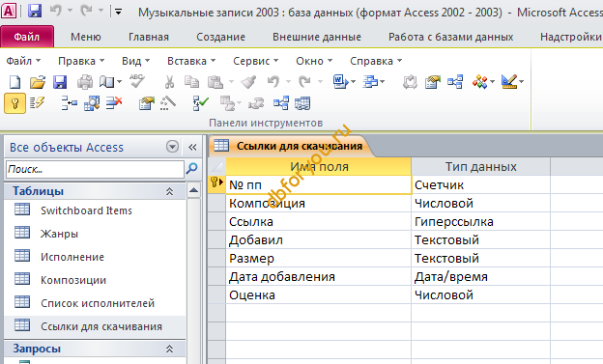603x364 pixels.
Task: Switch to the Создание ribbon tab
Action: (220, 37)
